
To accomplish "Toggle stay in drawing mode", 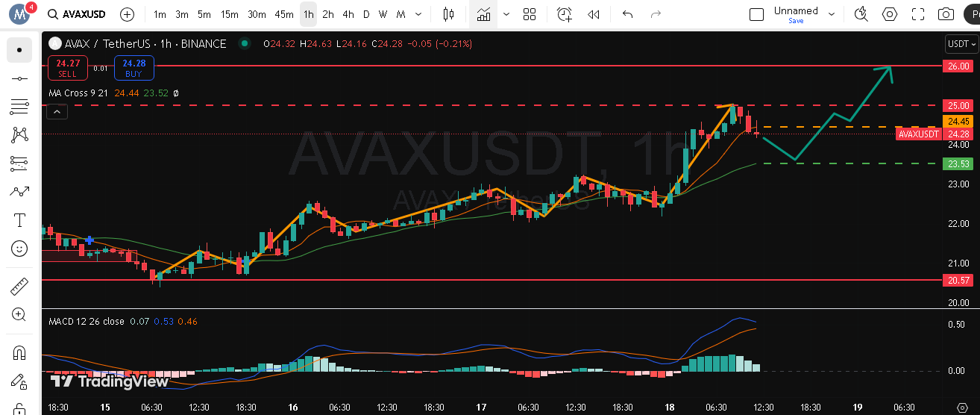I will pos(19,381).
